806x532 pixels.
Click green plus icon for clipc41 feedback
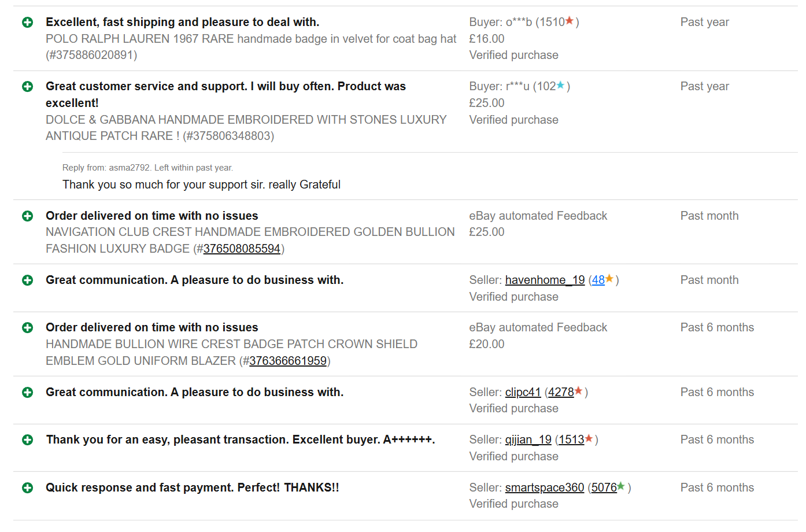tap(27, 393)
